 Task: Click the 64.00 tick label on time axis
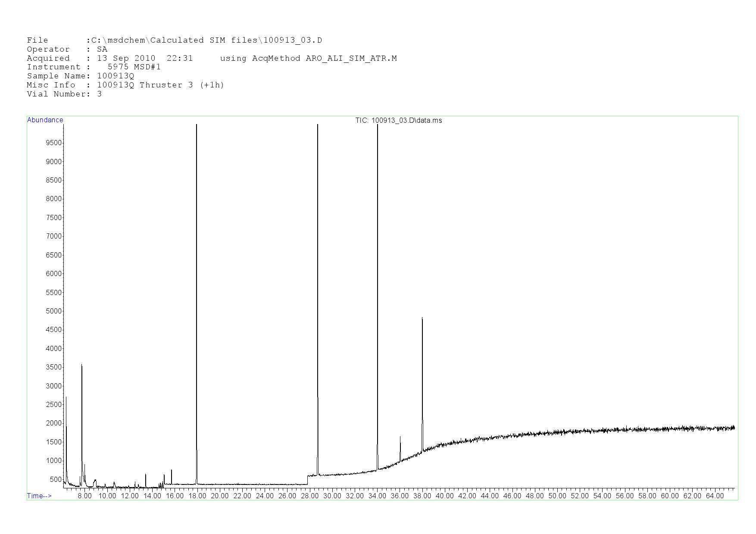pyautogui.click(x=714, y=496)
